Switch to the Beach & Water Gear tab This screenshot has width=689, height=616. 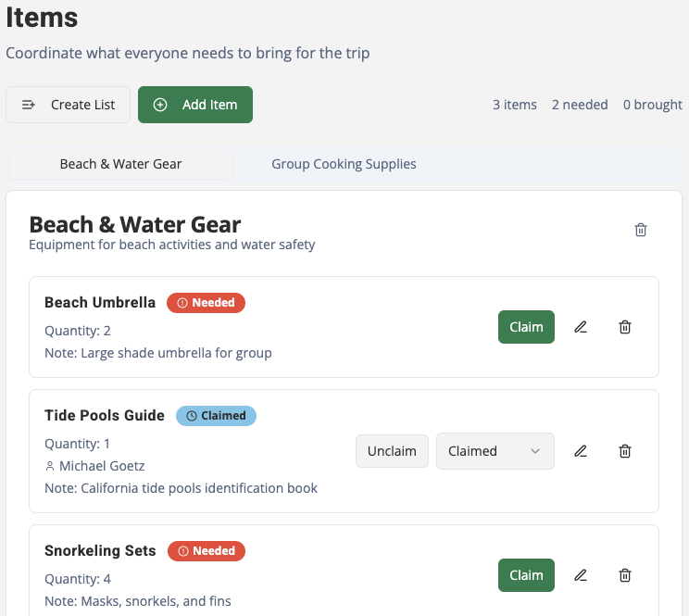click(x=120, y=164)
